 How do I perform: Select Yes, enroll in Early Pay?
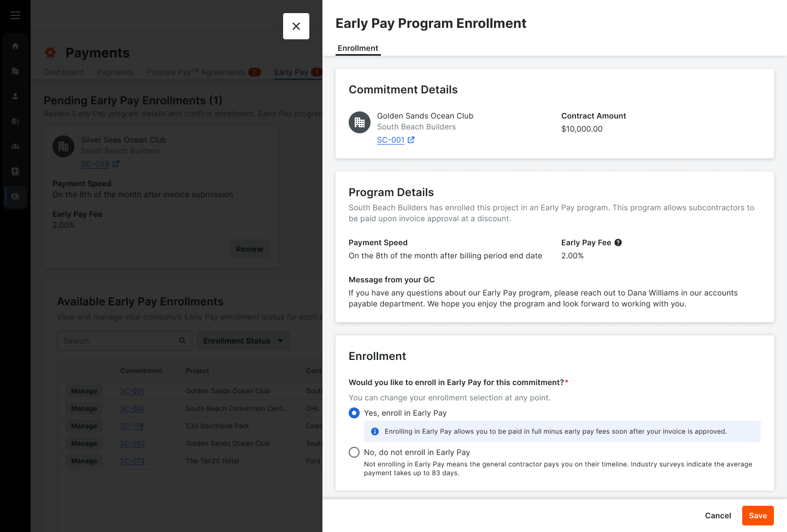pos(354,413)
